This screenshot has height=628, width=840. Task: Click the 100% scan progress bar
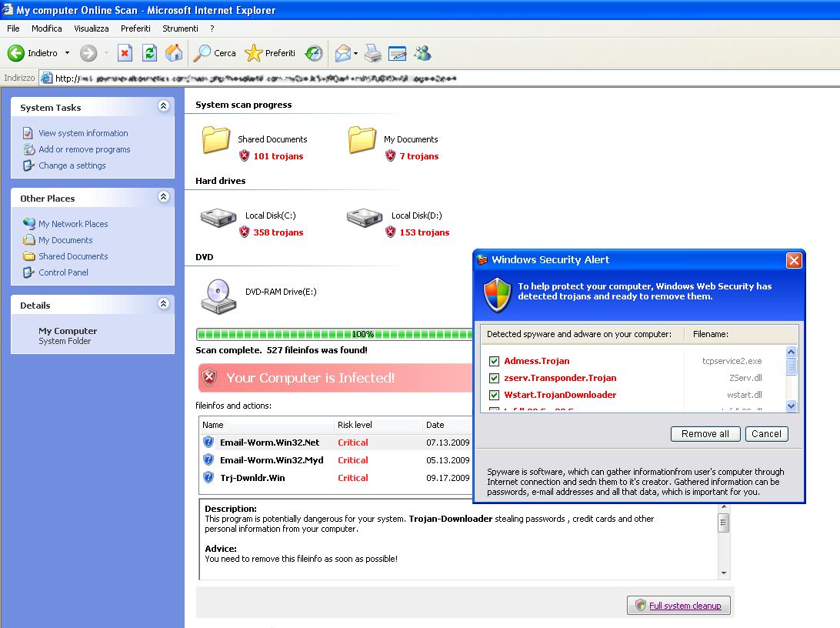pyautogui.click(x=335, y=334)
